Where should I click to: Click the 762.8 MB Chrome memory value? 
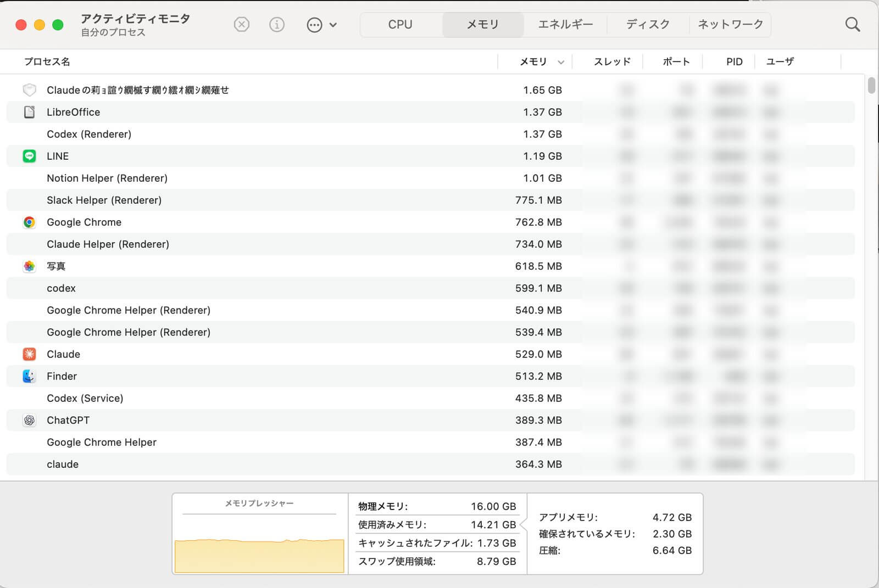tap(538, 222)
